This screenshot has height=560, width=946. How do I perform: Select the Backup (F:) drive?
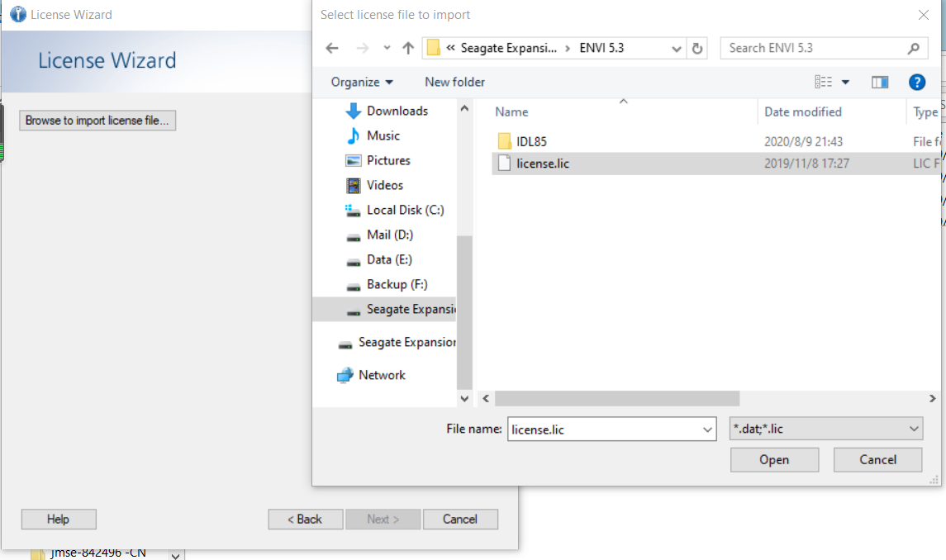[x=392, y=284]
